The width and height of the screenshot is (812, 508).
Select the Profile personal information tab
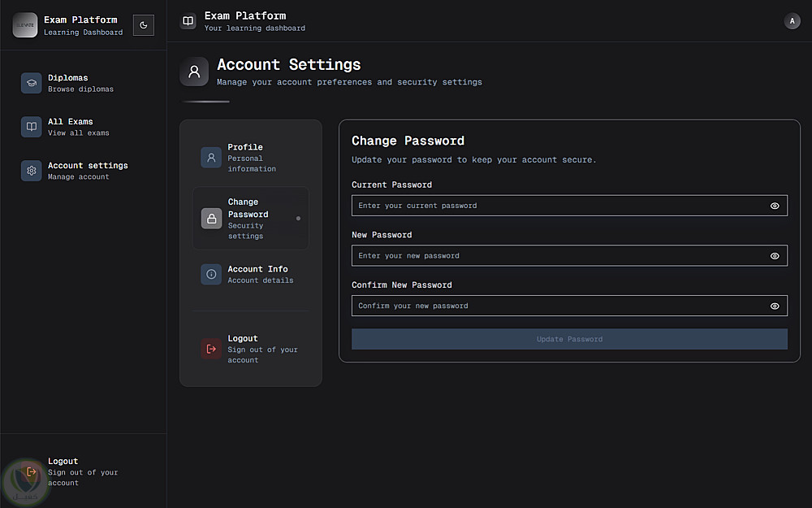click(x=252, y=158)
